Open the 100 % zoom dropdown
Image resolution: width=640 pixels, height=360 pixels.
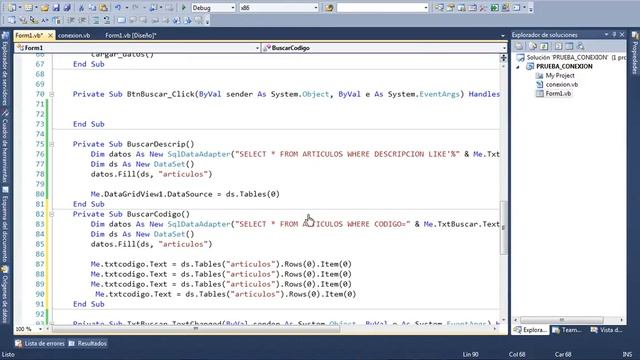[40, 329]
